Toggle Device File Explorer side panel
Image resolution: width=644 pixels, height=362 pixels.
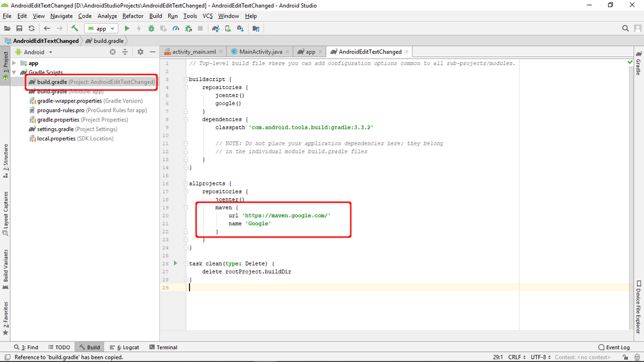tap(638, 307)
